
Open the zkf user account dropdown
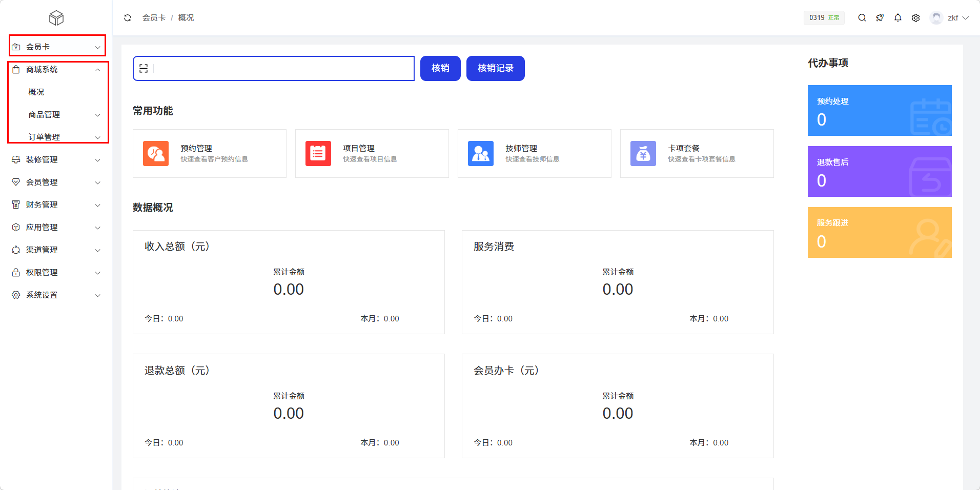(x=950, y=18)
